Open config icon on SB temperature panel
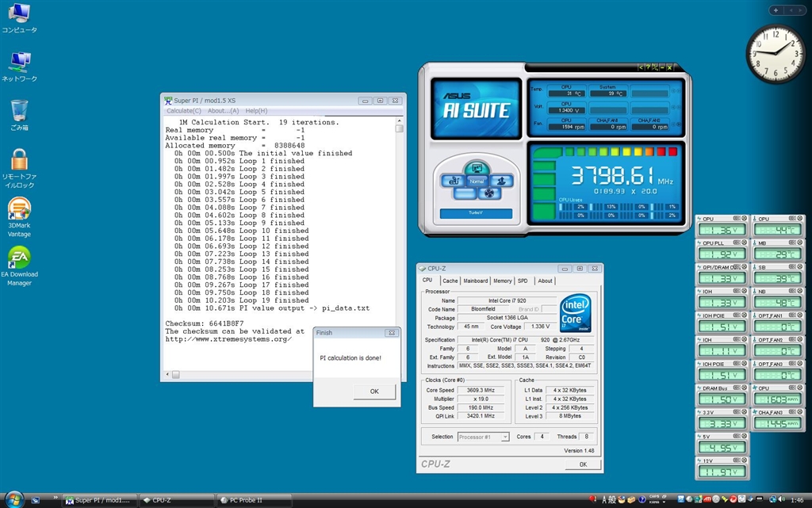 (x=792, y=266)
